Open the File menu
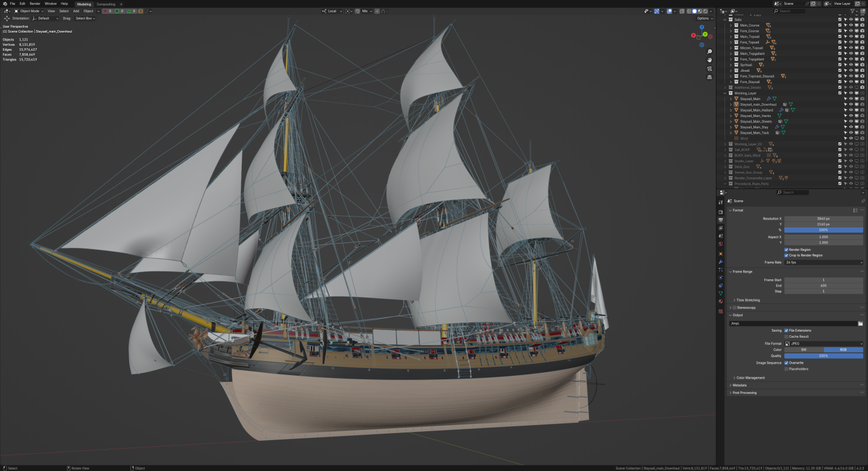 pyautogui.click(x=12, y=4)
